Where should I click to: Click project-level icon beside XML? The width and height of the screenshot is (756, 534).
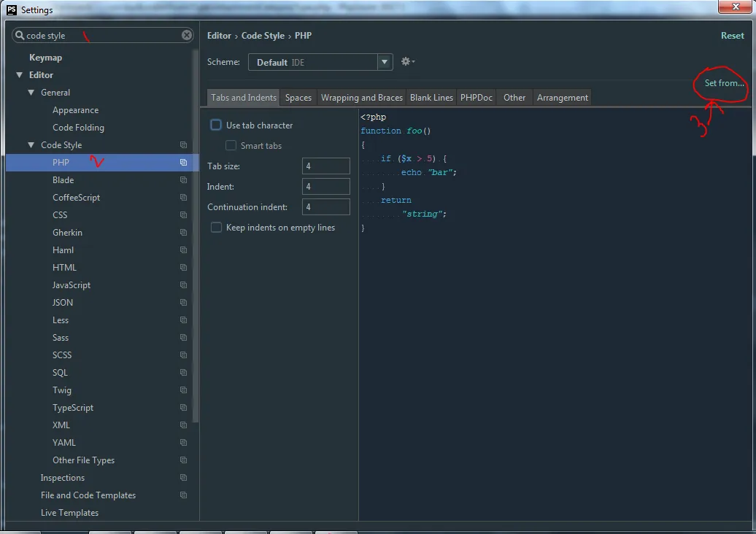click(x=183, y=425)
